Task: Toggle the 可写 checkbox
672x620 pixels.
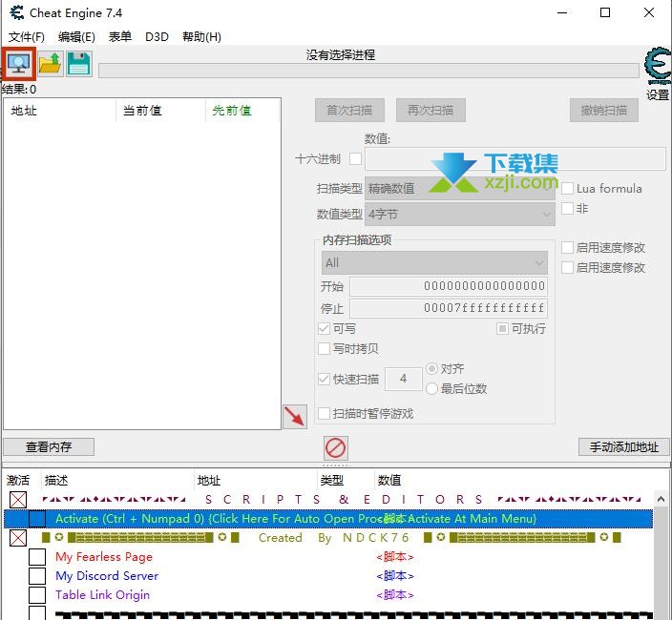Action: tap(324, 329)
